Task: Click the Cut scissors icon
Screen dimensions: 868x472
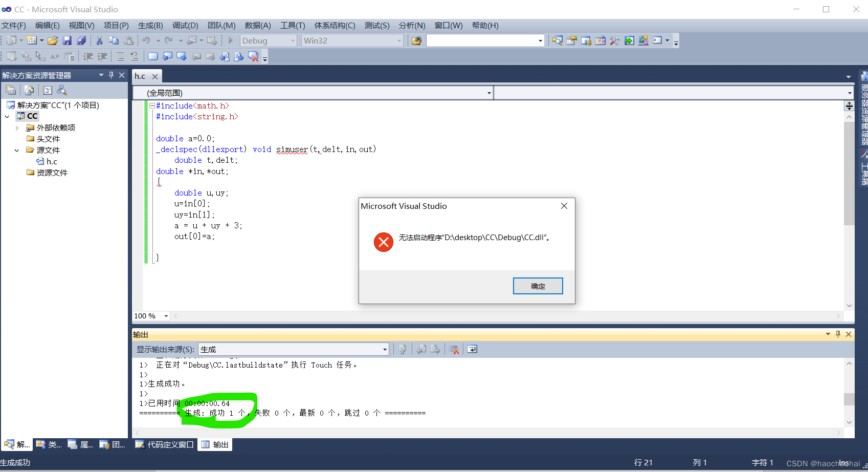Action: tap(100, 40)
